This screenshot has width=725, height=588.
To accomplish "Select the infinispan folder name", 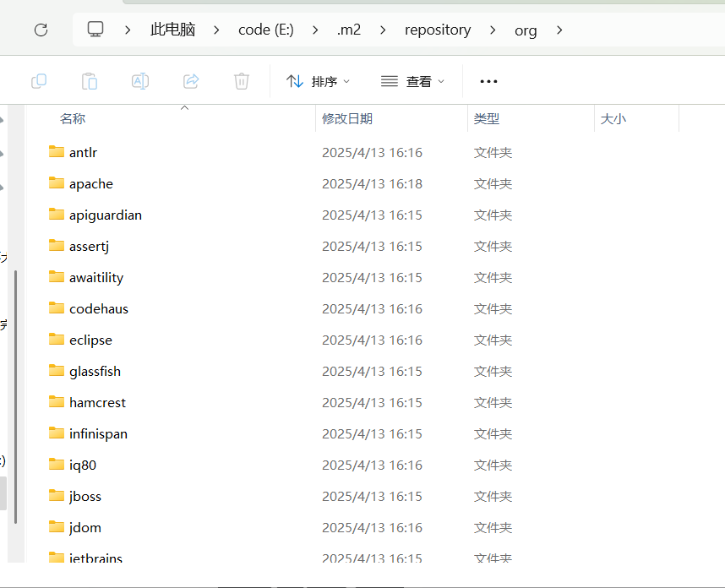I will point(98,434).
